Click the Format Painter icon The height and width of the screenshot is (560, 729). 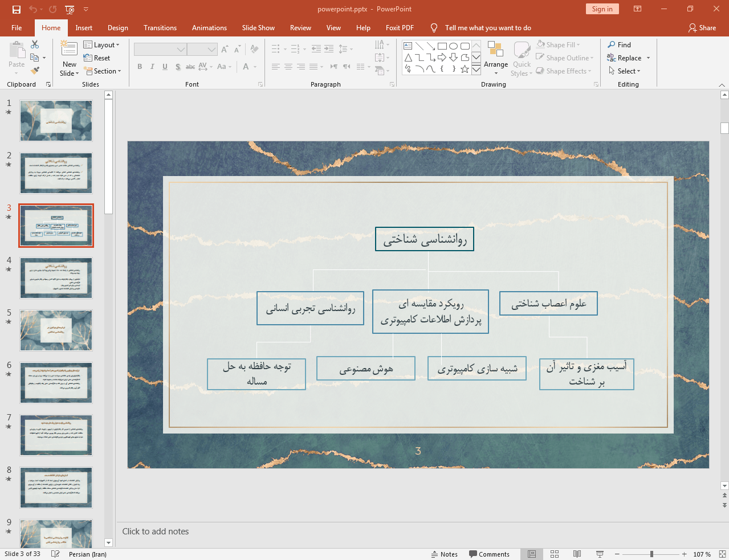click(x=35, y=71)
